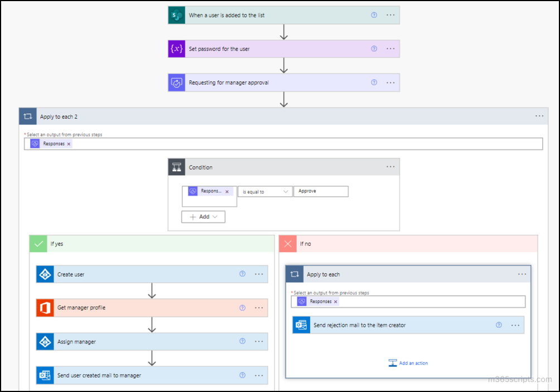560x392 pixels.
Task: Remove the Responses token in Apply to each 2
Action: pos(69,144)
